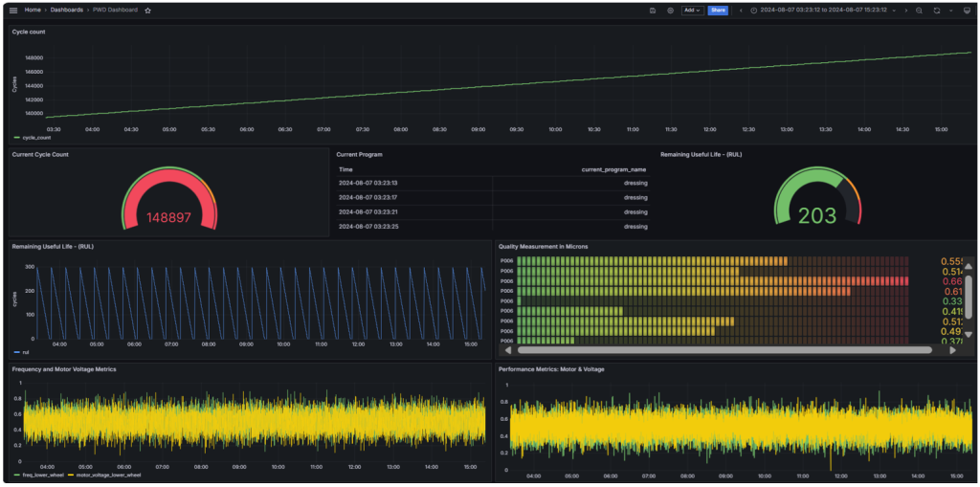The width and height of the screenshot is (980, 487).
Task: Click the Share button
Action: click(x=718, y=10)
